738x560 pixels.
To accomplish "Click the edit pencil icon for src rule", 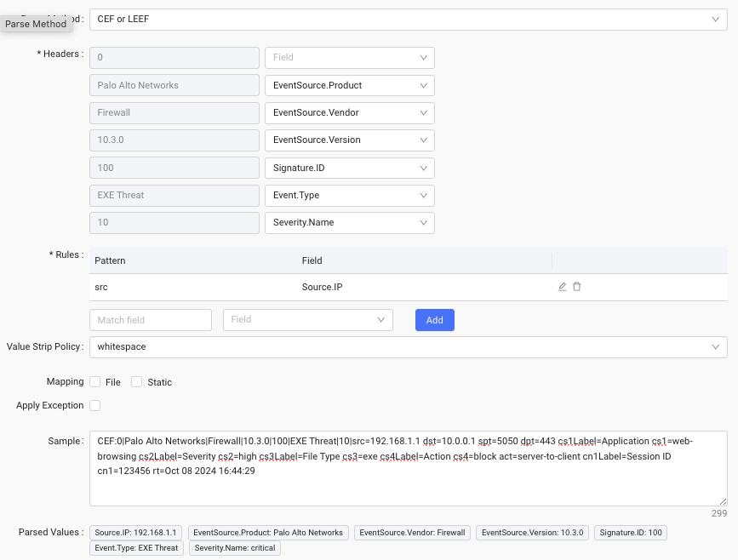I will click(562, 287).
